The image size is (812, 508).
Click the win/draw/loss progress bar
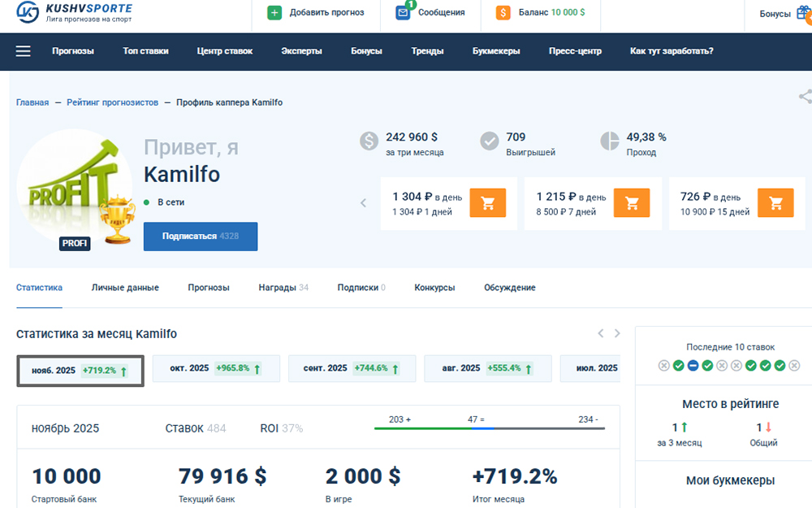click(489, 428)
